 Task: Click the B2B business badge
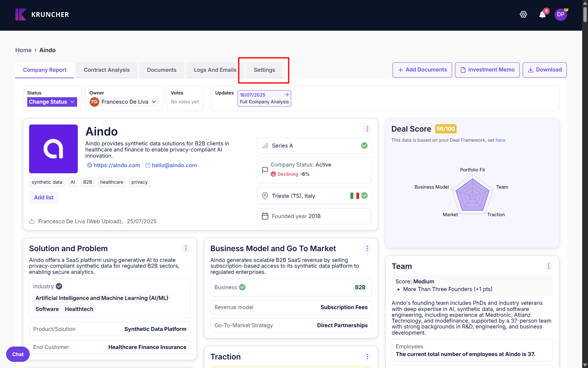click(360, 287)
